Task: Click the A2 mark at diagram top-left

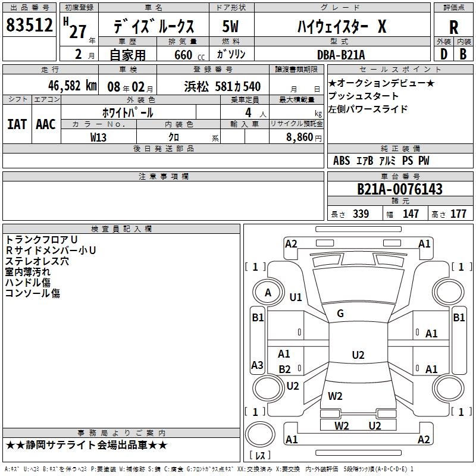Action: point(291,243)
